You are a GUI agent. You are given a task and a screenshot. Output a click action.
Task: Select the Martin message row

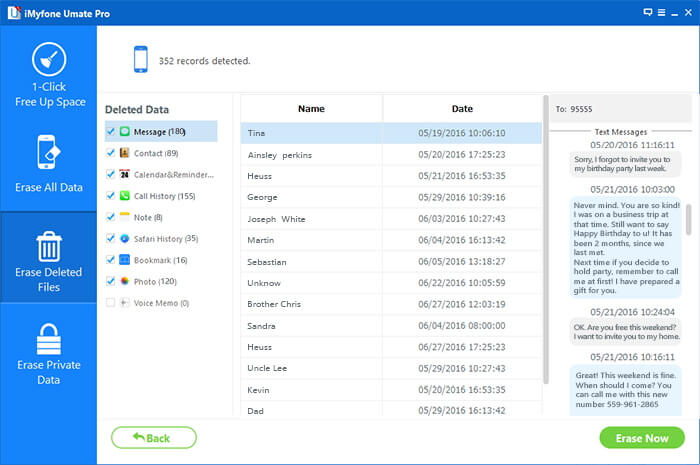click(391, 240)
